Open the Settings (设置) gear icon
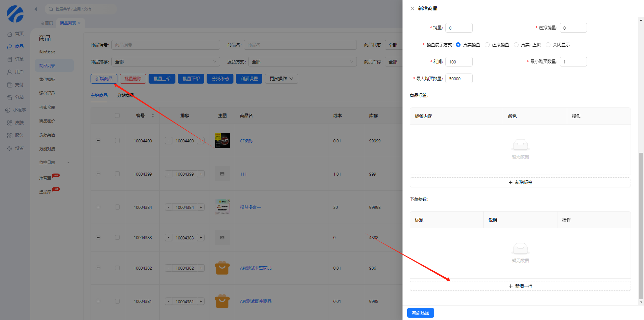The height and width of the screenshot is (320, 644). click(10, 148)
